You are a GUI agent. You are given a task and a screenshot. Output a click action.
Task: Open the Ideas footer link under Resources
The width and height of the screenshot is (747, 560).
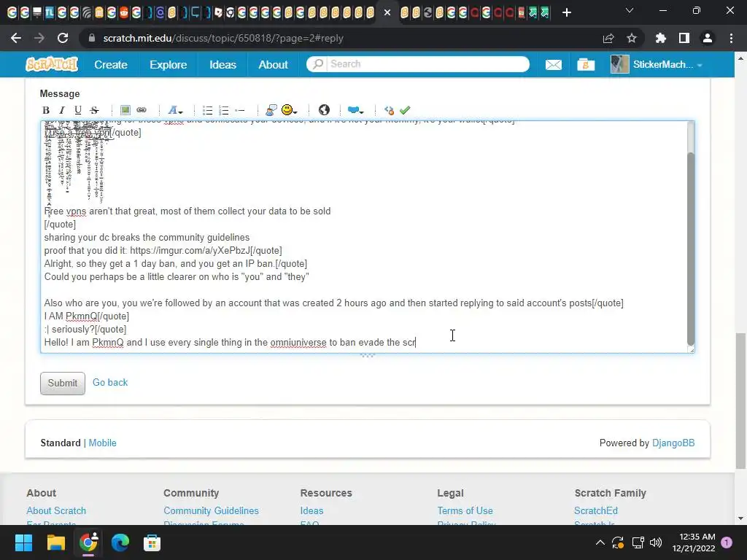click(311, 510)
